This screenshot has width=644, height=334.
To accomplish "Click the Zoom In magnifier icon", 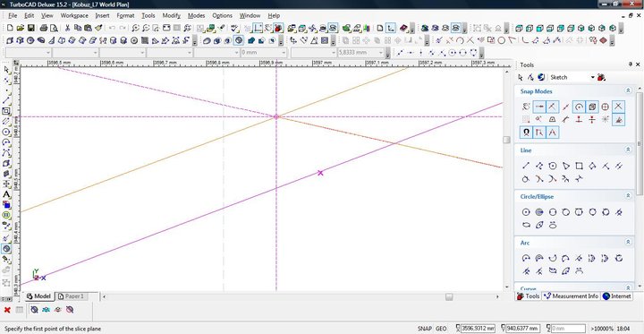I will [136, 28].
